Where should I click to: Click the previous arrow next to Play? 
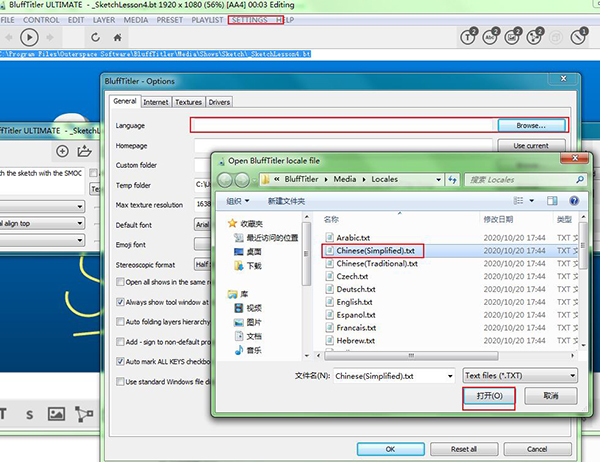pyautogui.click(x=8, y=38)
